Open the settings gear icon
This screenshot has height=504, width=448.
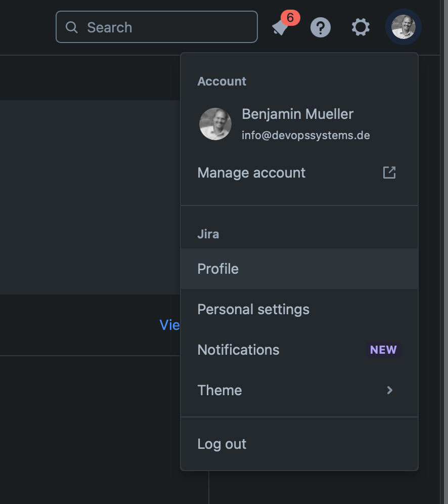pos(361,27)
